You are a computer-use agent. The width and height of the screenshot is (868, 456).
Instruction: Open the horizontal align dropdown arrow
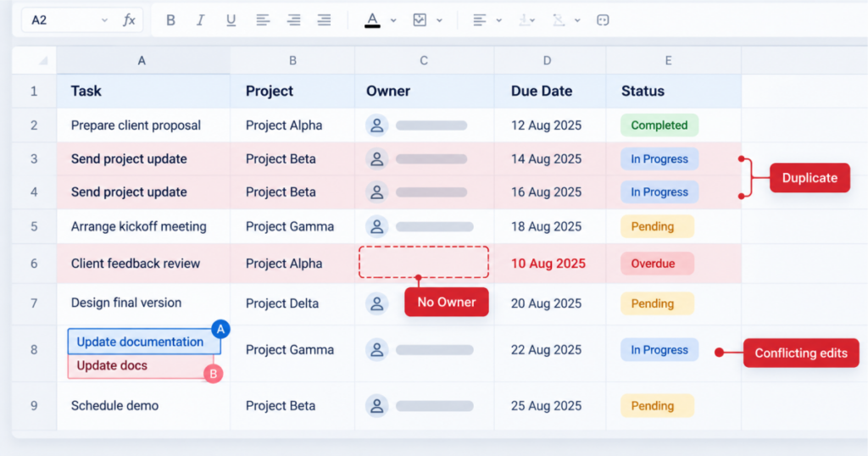point(498,20)
